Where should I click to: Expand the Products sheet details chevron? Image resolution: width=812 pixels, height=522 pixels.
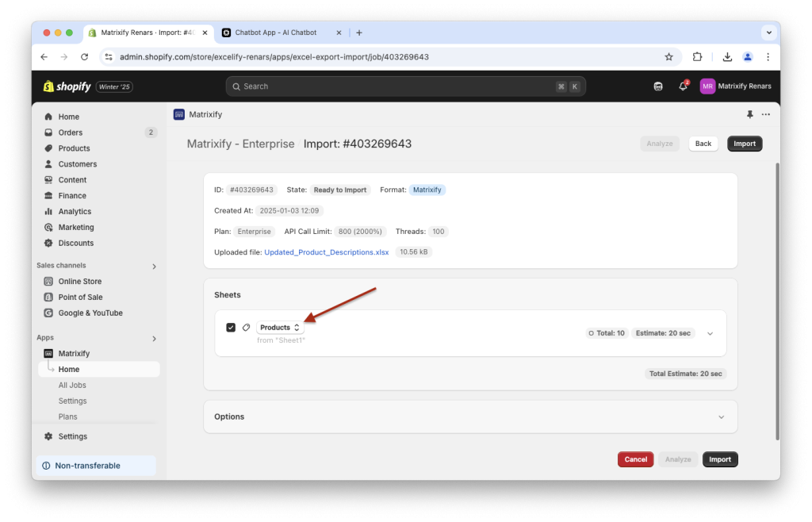[x=710, y=333]
